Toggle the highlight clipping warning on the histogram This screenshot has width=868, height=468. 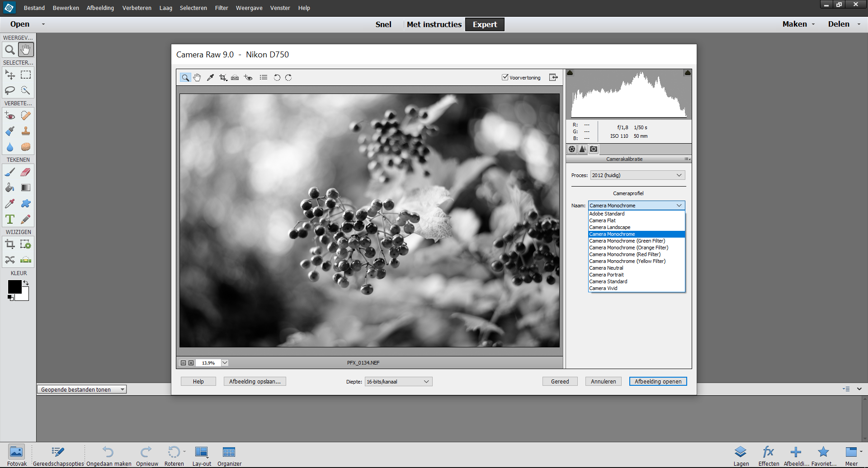pyautogui.click(x=687, y=72)
